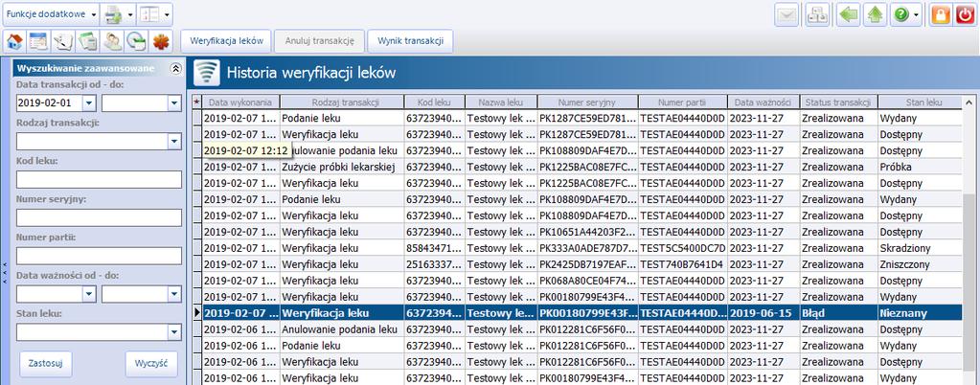980x385 pixels.
Task: Click the red power exit icon
Action: click(x=965, y=15)
